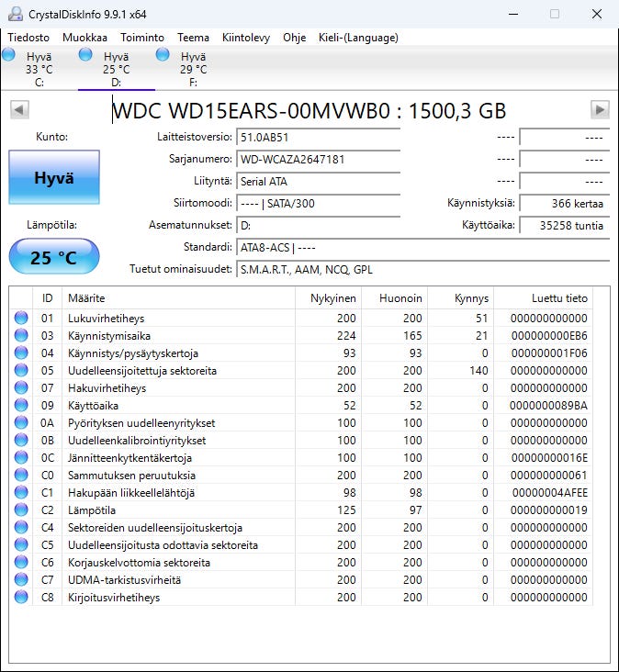Go to next disk with right arrow
The height and width of the screenshot is (672, 619).
coord(600,110)
